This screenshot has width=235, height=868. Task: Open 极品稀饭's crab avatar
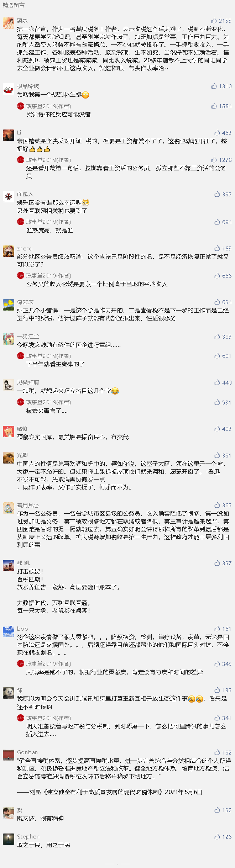(9, 89)
